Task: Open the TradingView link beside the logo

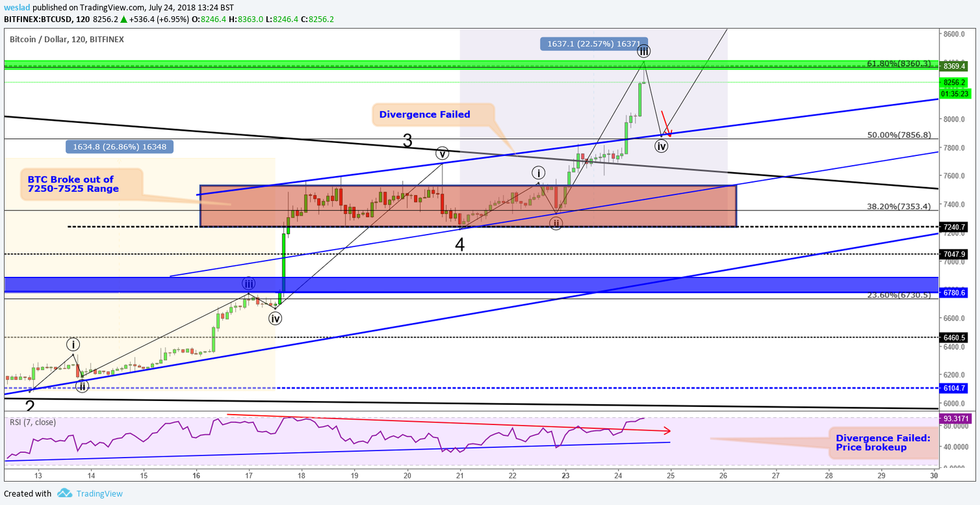Action: click(99, 493)
